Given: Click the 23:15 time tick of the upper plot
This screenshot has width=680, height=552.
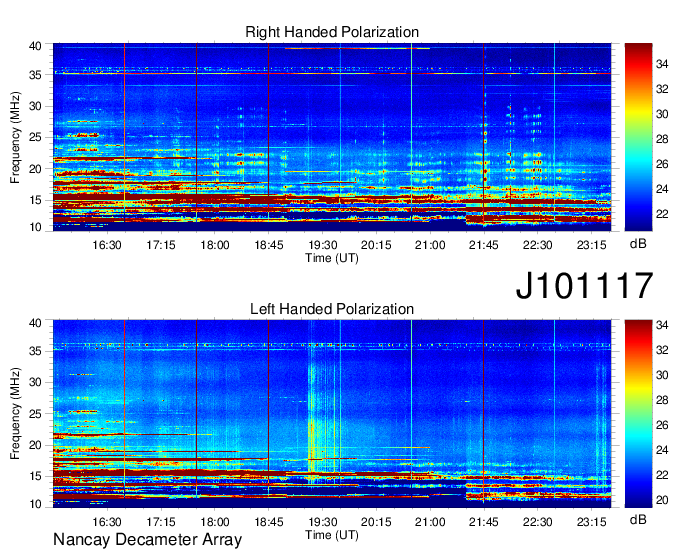Looking at the screenshot, I should [592, 245].
